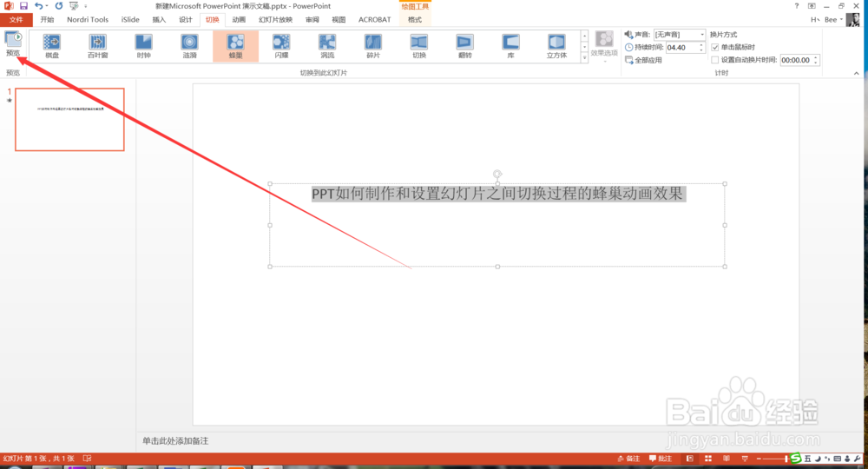Click the Redo/Repeat icon
This screenshot has height=469, width=868.
tap(59, 5)
